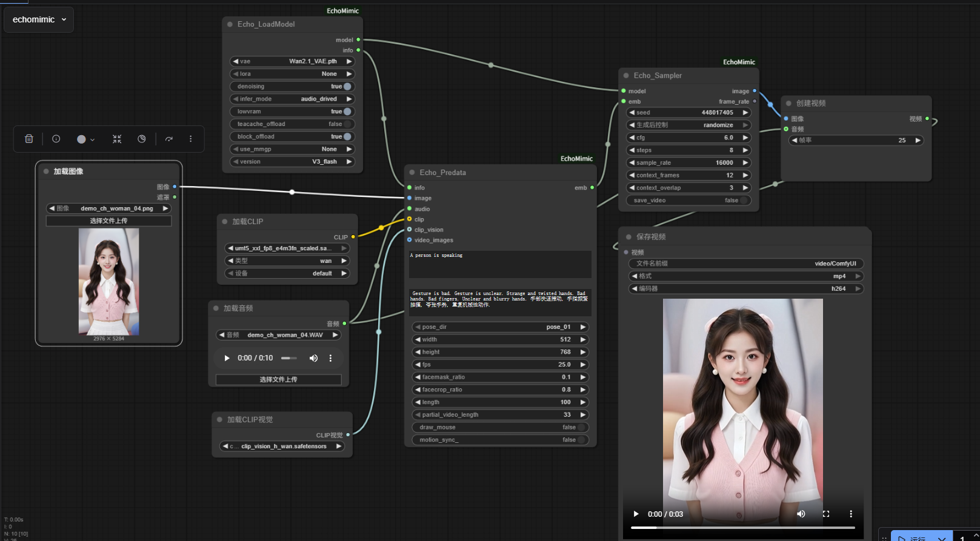Toggle the denoising switch in Echo_LoadModel
Screen dimensions: 980x541
coord(347,87)
